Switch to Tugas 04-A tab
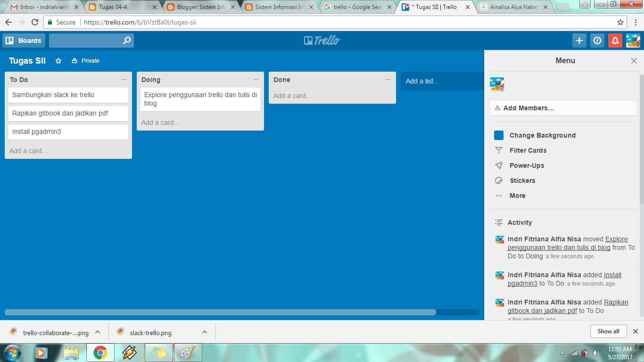The height and width of the screenshot is (362, 644). [122, 7]
